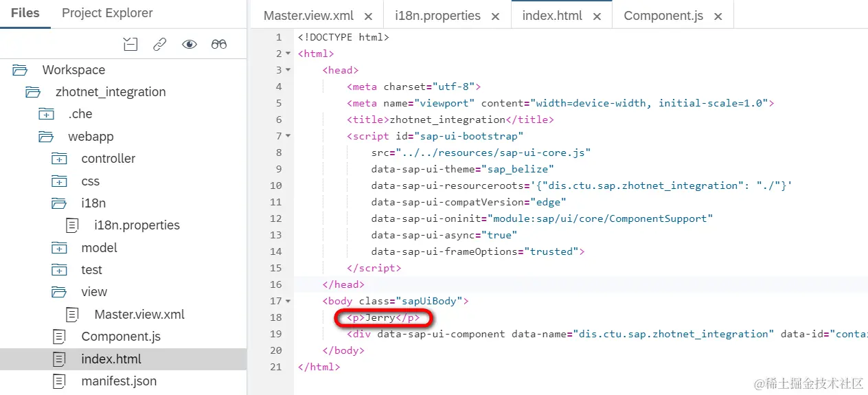The height and width of the screenshot is (395, 868).
Task: Switch to index.html editor tab
Action: [553, 16]
